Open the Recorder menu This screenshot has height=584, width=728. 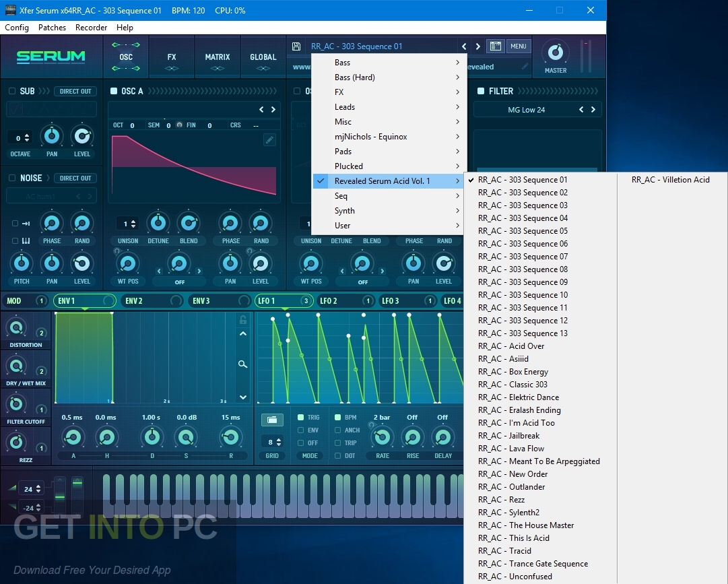pyautogui.click(x=91, y=28)
